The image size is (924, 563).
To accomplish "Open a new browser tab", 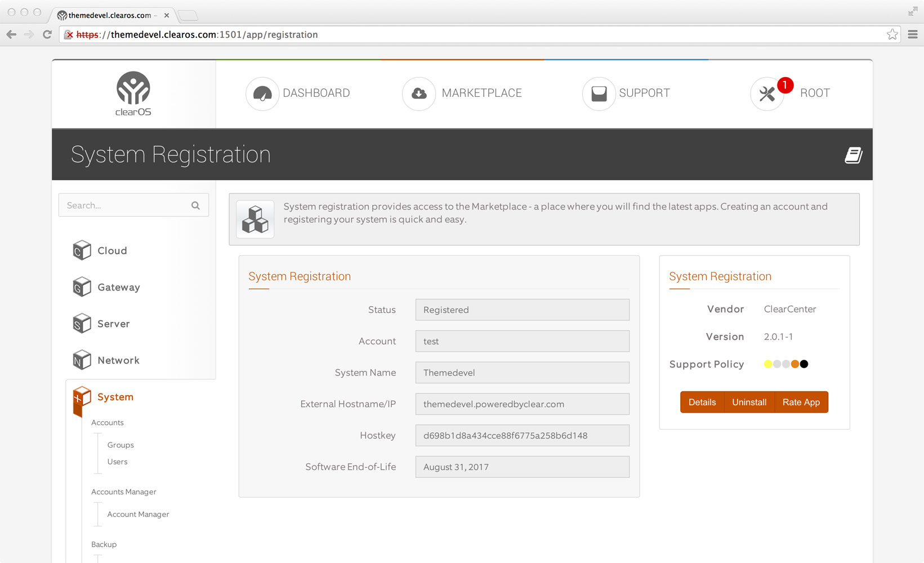I will [188, 15].
